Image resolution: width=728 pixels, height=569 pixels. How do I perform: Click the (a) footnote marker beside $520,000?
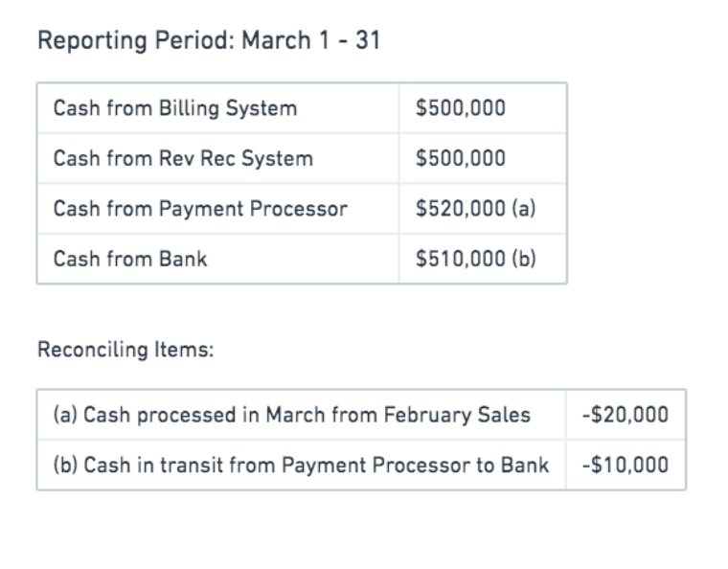pos(524,208)
